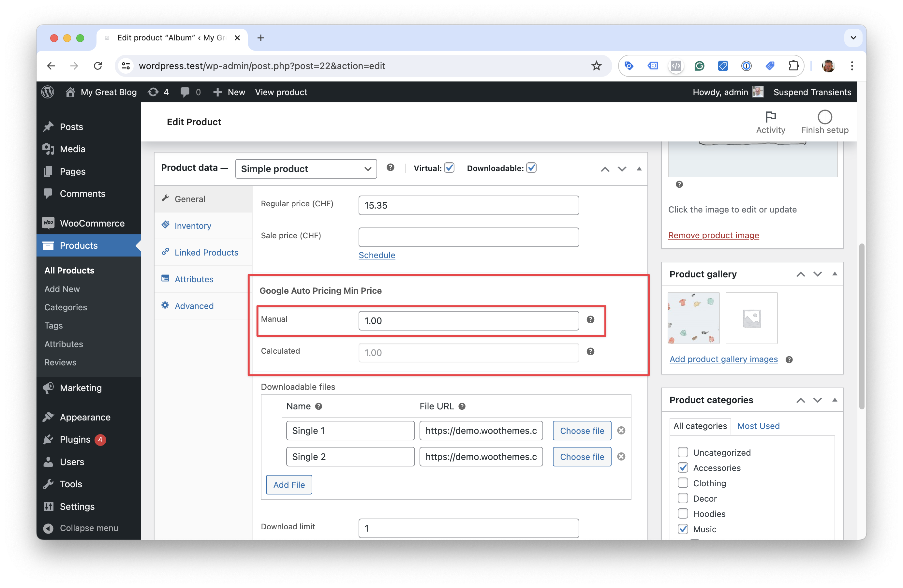The width and height of the screenshot is (903, 588).
Task: Toggle the Downloadable product checkbox
Action: click(531, 168)
